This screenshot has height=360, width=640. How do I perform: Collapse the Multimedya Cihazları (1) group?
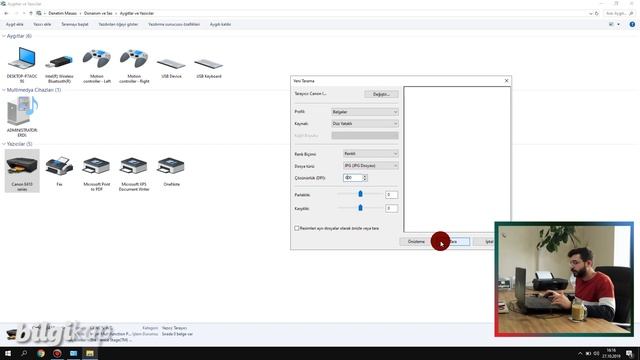(x=4, y=90)
